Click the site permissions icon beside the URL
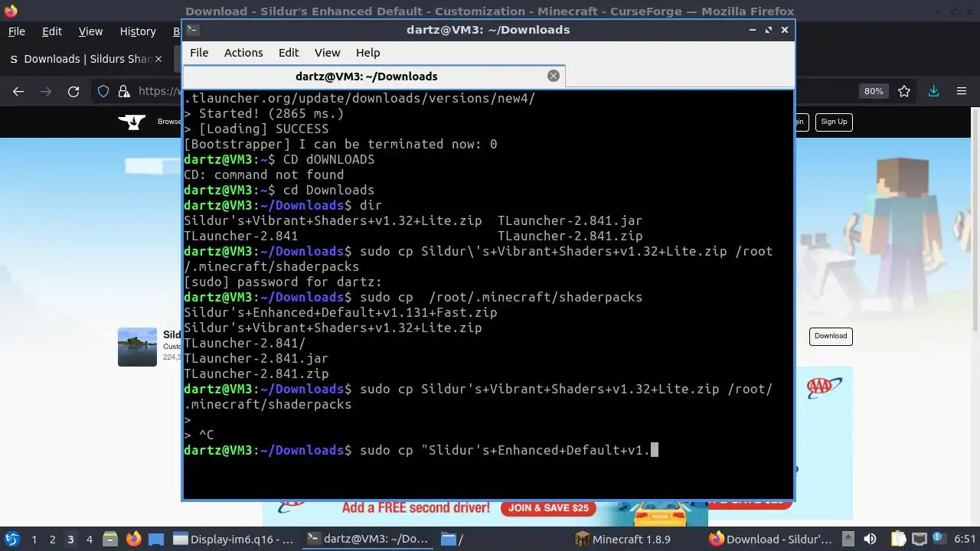This screenshot has width=980, height=551. coord(123,91)
